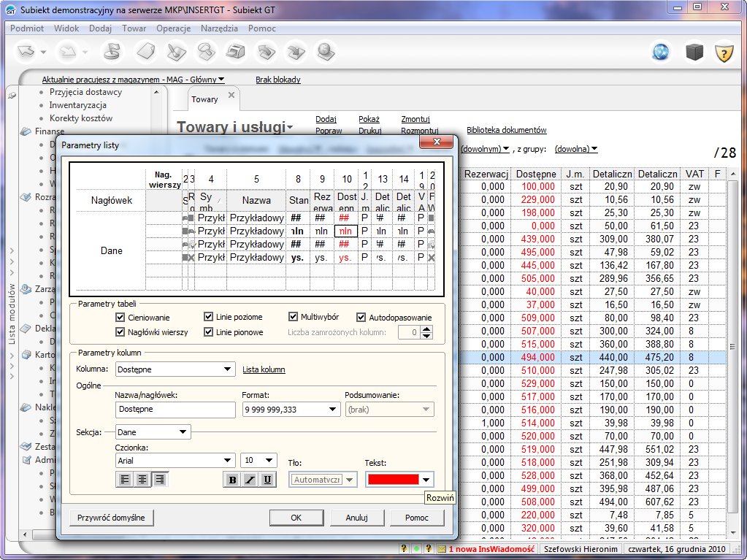Open the globe internet icon in toolbar
This screenshot has height=560, width=747.
pyautogui.click(x=661, y=53)
